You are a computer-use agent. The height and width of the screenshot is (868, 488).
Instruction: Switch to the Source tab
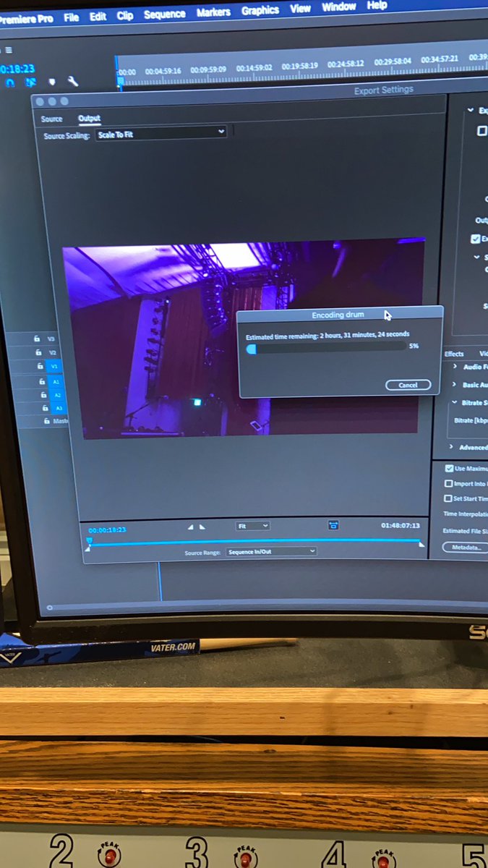pos(52,119)
